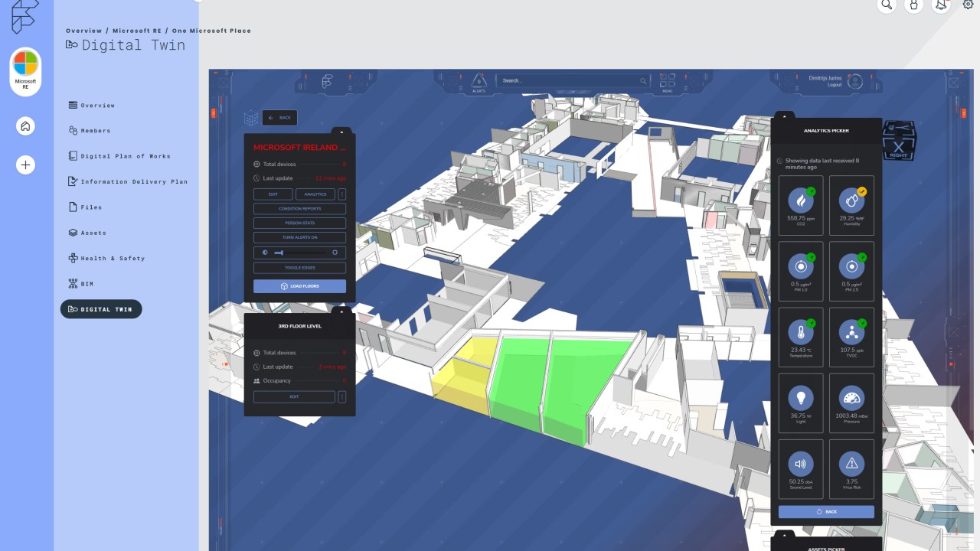The image size is (980, 551).
Task: Collapse the 3rd Floor Level panel with its top arrow
Action: 342,310
